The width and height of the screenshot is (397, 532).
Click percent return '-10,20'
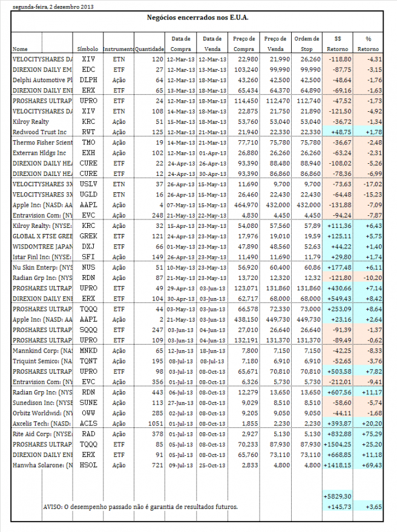click(372, 278)
